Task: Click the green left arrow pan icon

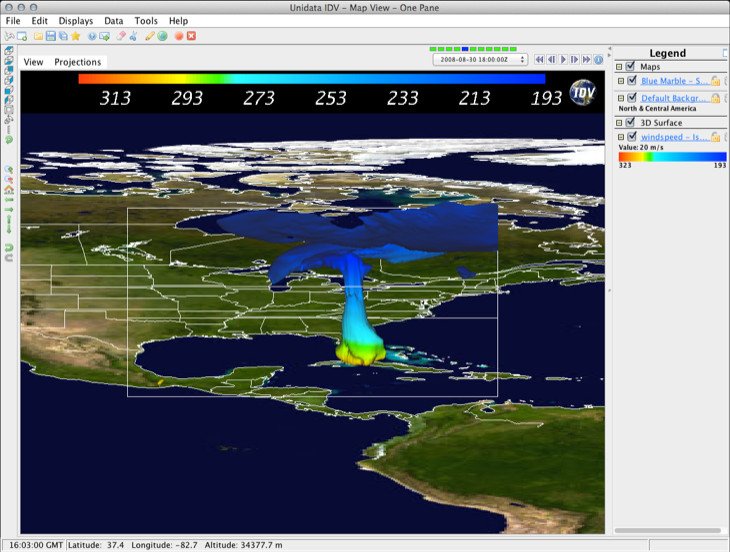Action: pos(9,200)
